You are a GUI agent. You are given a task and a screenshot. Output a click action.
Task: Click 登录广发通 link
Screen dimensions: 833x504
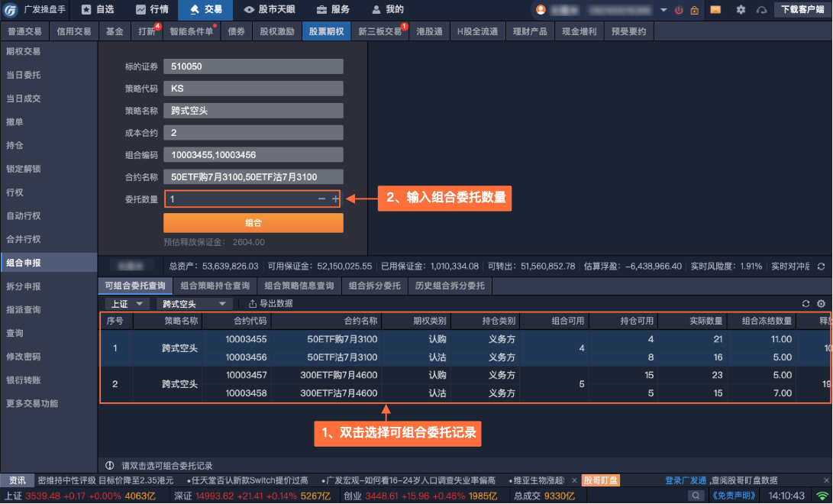(686, 480)
